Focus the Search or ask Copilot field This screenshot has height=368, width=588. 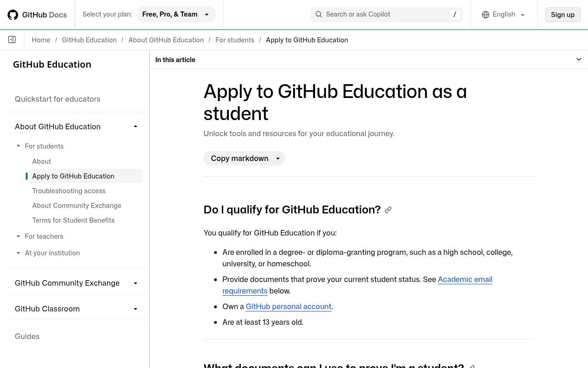point(386,14)
